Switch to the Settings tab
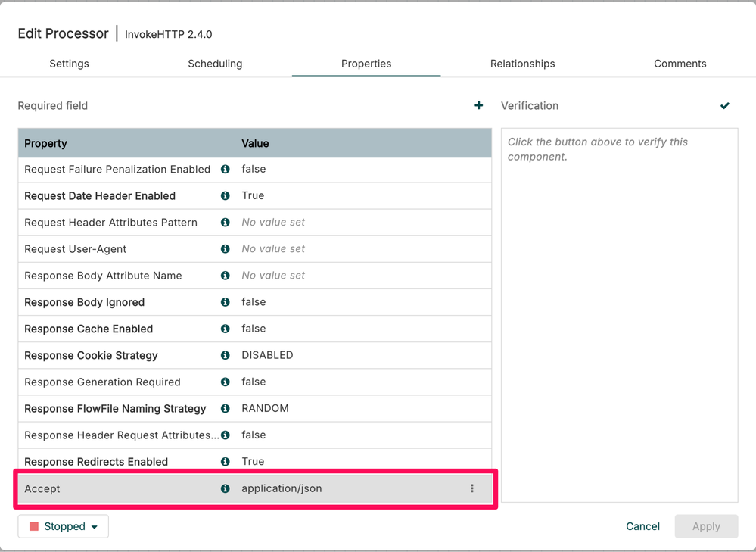This screenshot has width=756, height=552. tap(69, 64)
